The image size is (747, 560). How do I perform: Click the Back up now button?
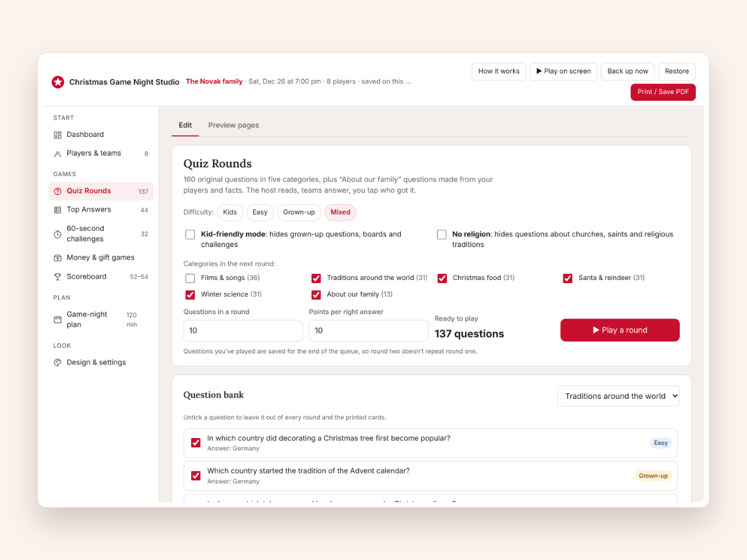pyautogui.click(x=627, y=72)
